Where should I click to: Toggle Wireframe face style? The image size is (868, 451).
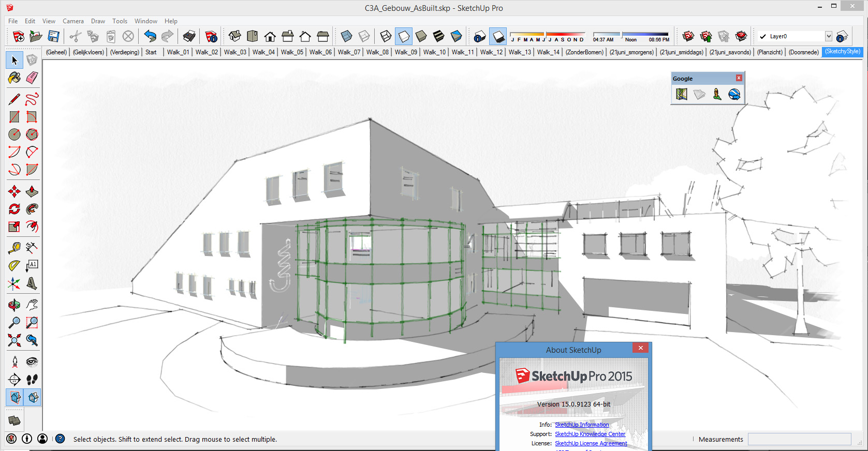click(386, 36)
